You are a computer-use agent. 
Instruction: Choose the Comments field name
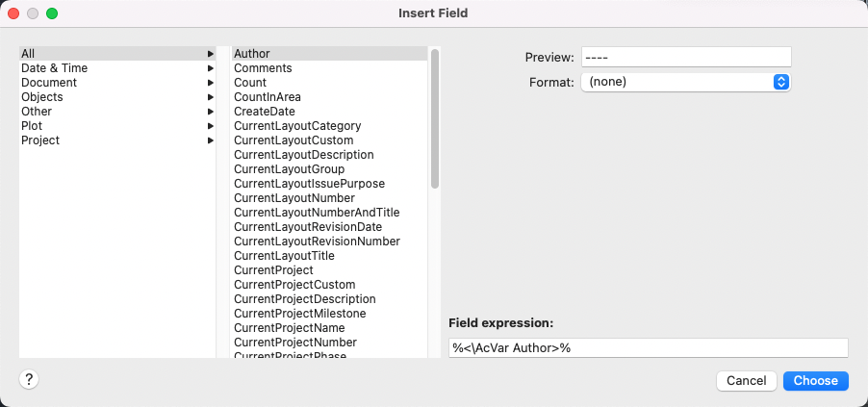(x=263, y=68)
